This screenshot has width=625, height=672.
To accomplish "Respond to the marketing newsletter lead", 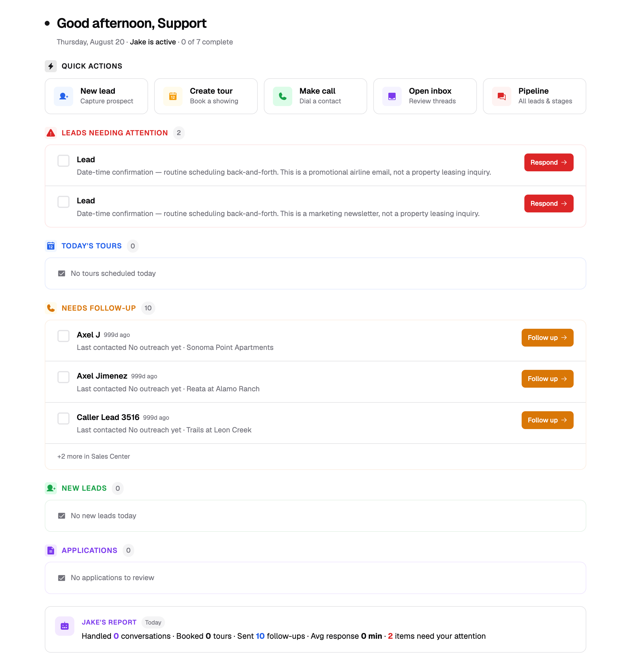I will [x=549, y=203].
